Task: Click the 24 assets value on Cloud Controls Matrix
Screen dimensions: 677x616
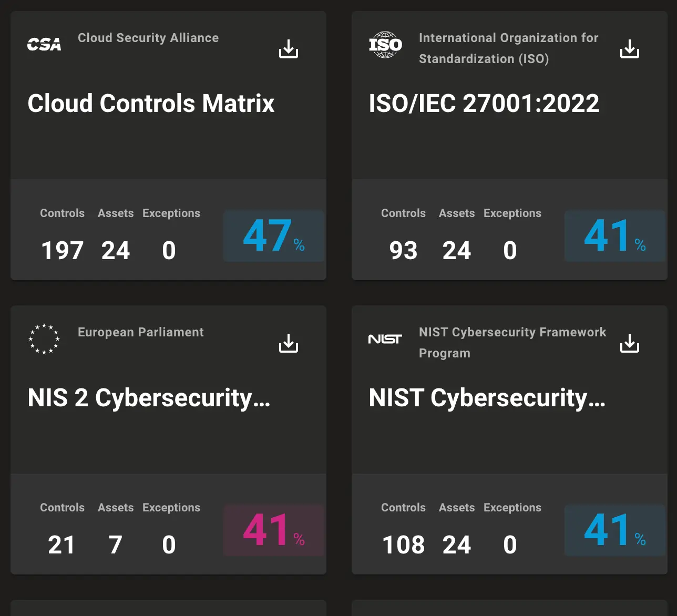Action: (116, 250)
